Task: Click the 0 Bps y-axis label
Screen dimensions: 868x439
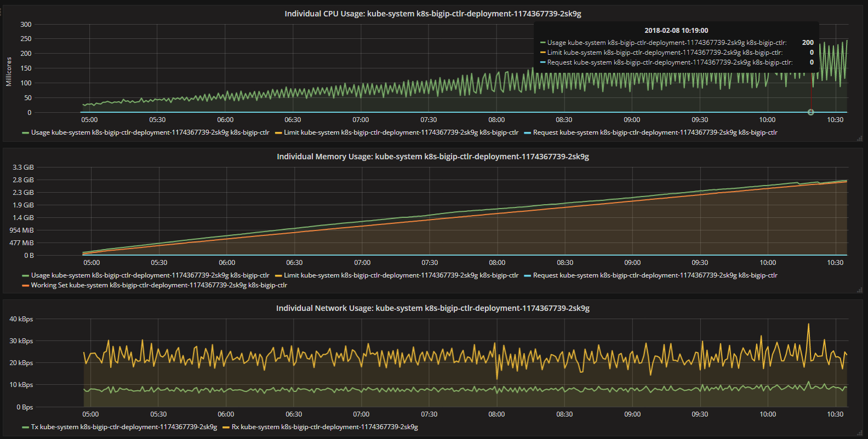Action: click(x=25, y=407)
